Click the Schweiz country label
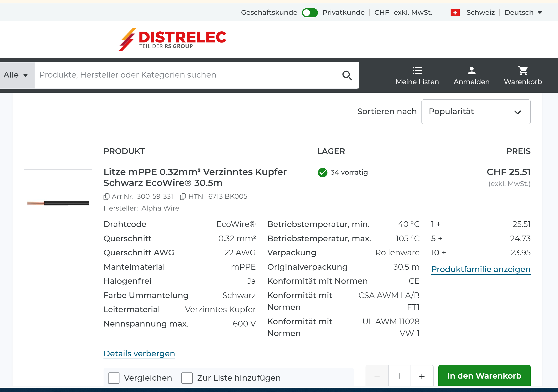Screen dimensions: 558x392 (480, 12)
